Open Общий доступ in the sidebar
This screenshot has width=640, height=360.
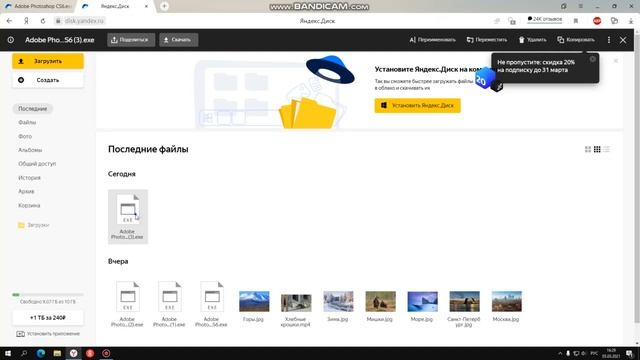(x=37, y=164)
